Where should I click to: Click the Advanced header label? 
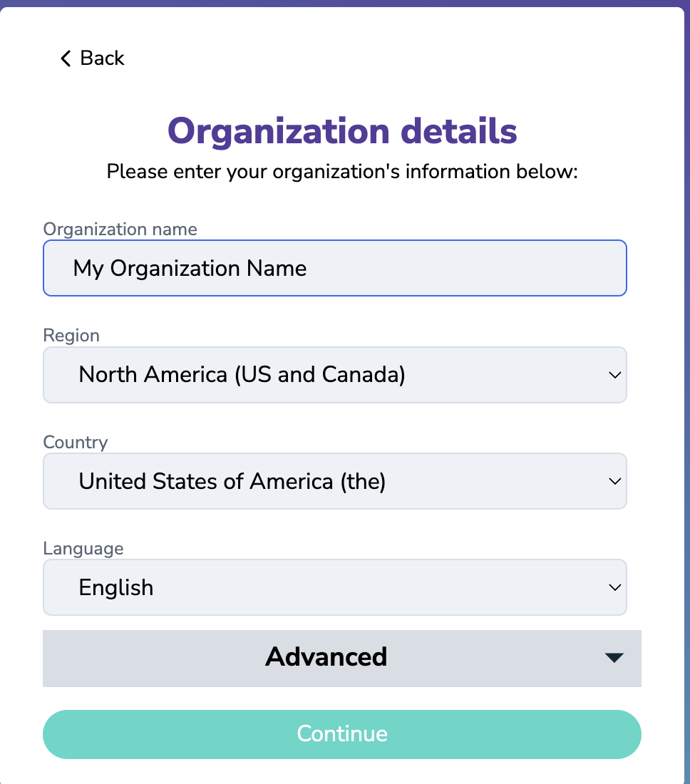[x=326, y=658]
